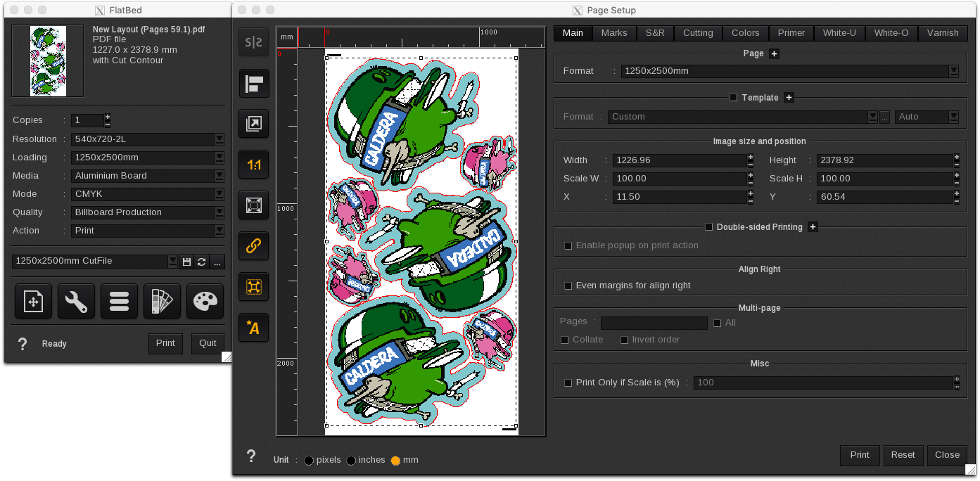Screen dimensions: 980x481
Task: Select the mirror image tool
Action: tap(253, 42)
